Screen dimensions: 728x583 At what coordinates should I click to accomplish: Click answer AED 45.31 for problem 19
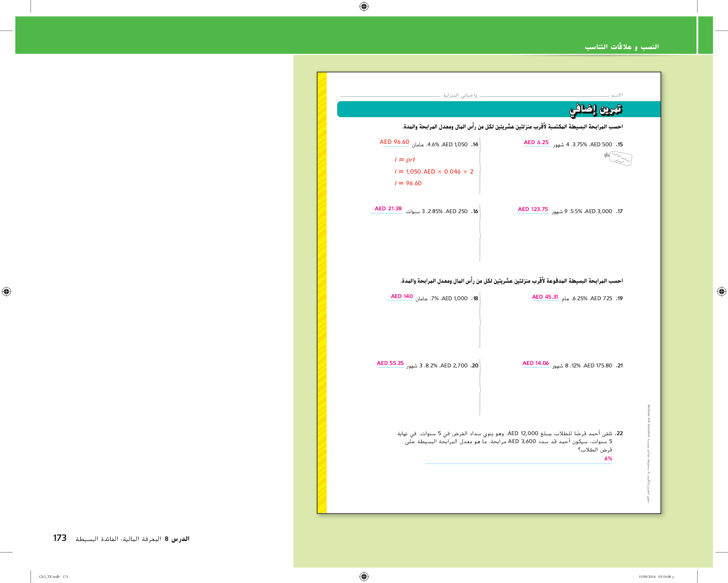click(545, 297)
